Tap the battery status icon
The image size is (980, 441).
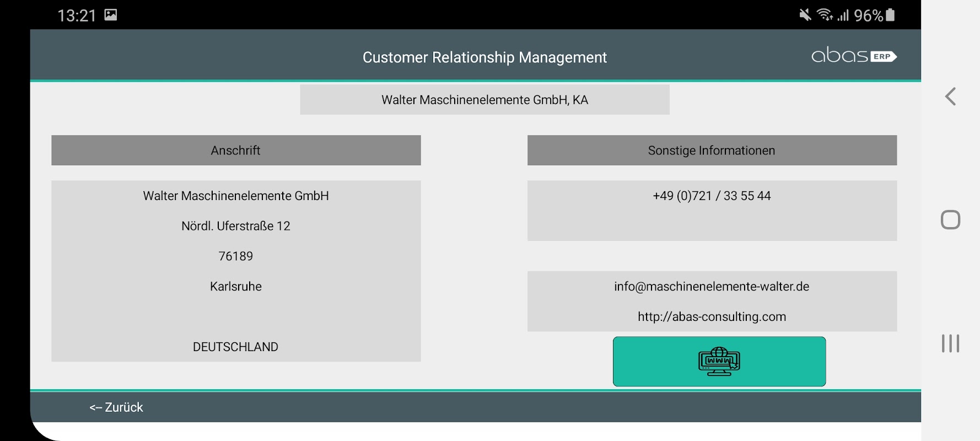[x=890, y=15]
